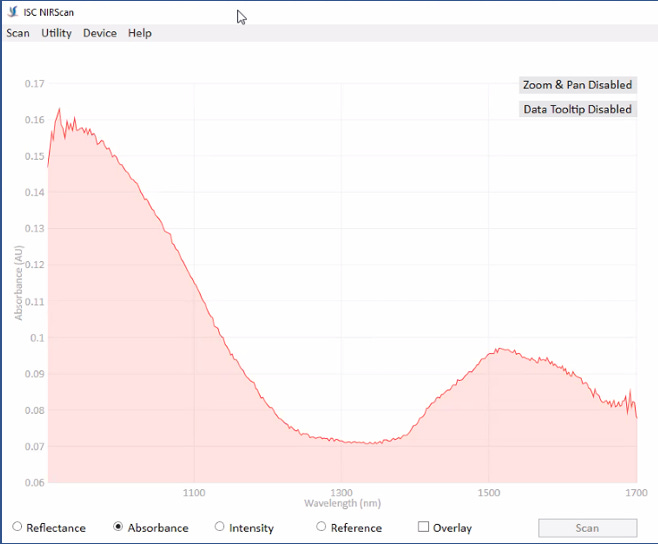
Task: Click the 0.08 y-axis tick label
Action: 34,410
